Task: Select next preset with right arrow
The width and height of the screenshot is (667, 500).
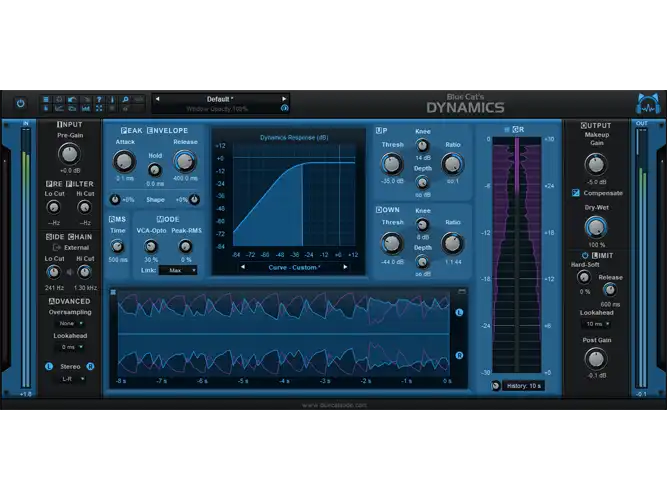Action: [x=284, y=99]
